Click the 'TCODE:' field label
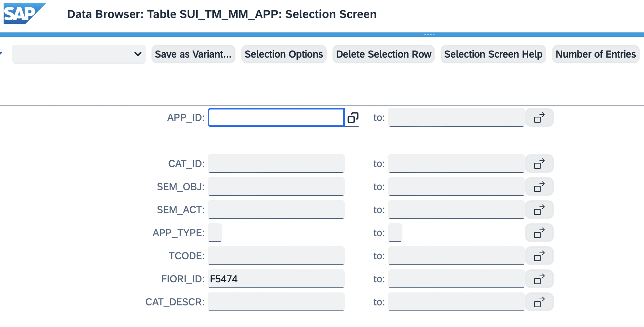 pyautogui.click(x=187, y=256)
